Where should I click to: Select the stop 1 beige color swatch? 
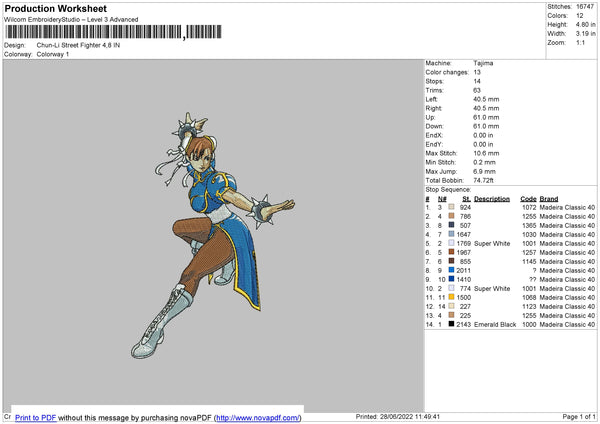[x=452, y=207]
